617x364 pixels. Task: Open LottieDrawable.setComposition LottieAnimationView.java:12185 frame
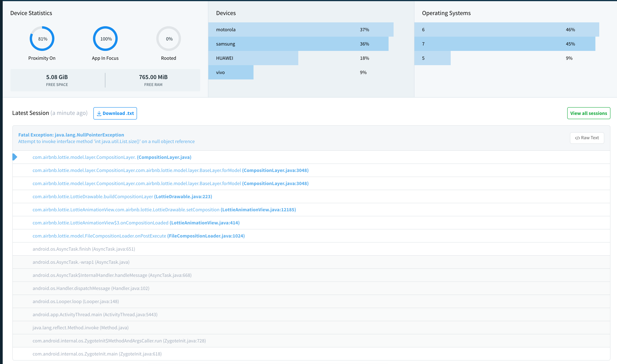click(x=311, y=210)
